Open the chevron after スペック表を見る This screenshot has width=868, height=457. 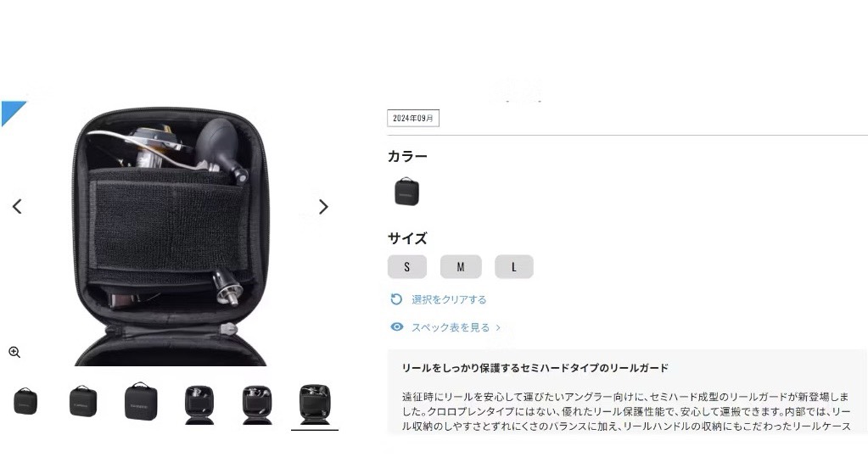pyautogui.click(x=498, y=327)
